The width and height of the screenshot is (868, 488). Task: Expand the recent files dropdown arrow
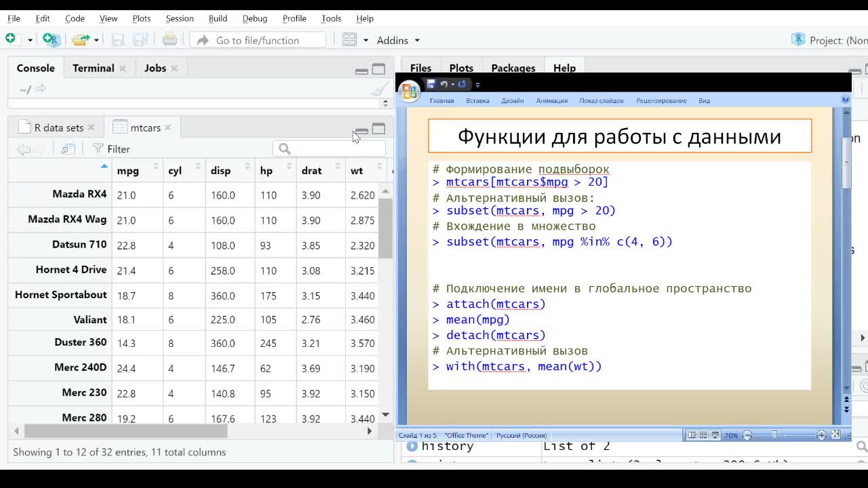pos(96,40)
